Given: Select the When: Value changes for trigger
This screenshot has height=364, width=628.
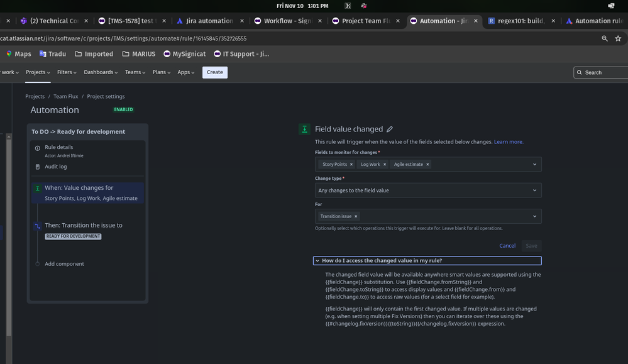Looking at the screenshot, I should [x=87, y=192].
